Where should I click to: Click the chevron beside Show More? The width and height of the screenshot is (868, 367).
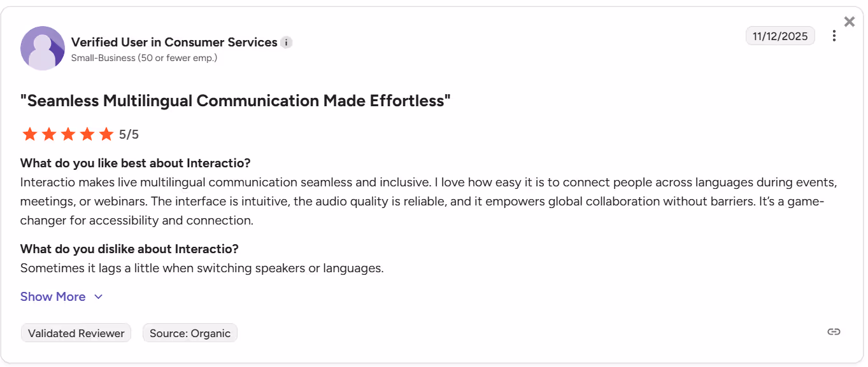tap(98, 296)
